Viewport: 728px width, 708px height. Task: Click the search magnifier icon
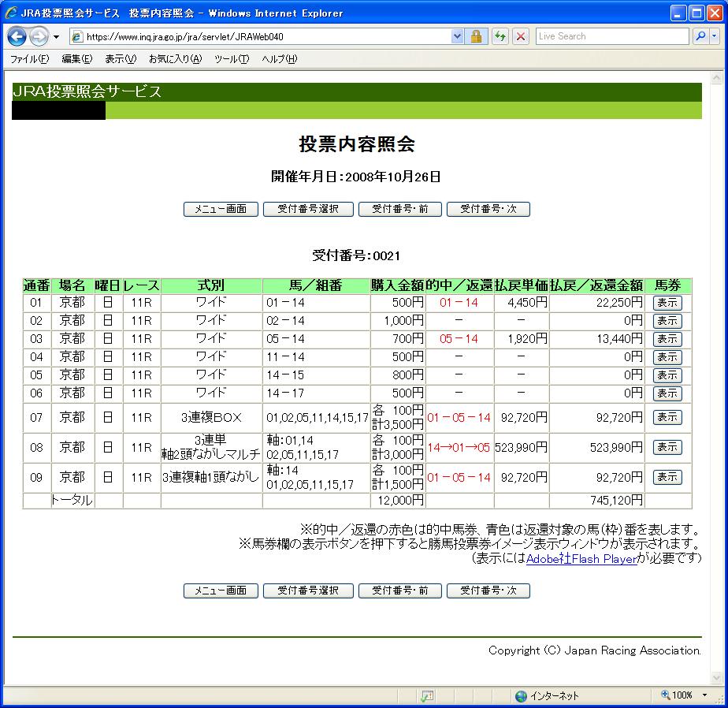[699, 36]
